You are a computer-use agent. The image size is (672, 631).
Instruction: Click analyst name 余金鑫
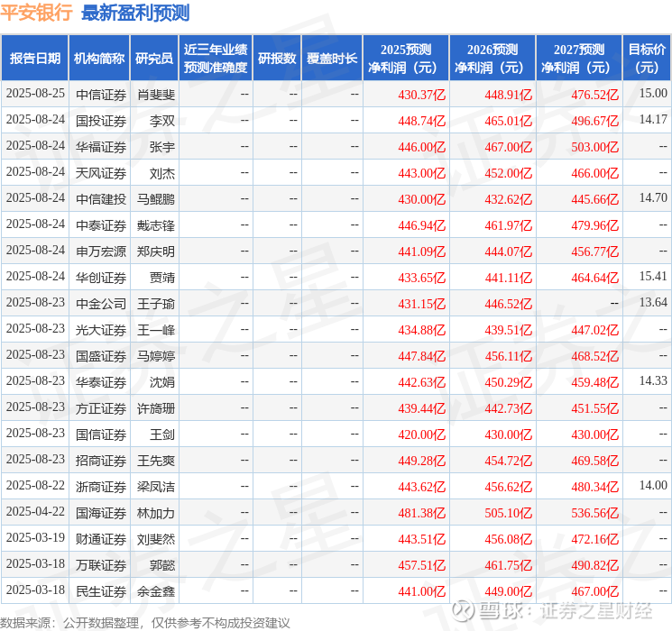pos(156,591)
